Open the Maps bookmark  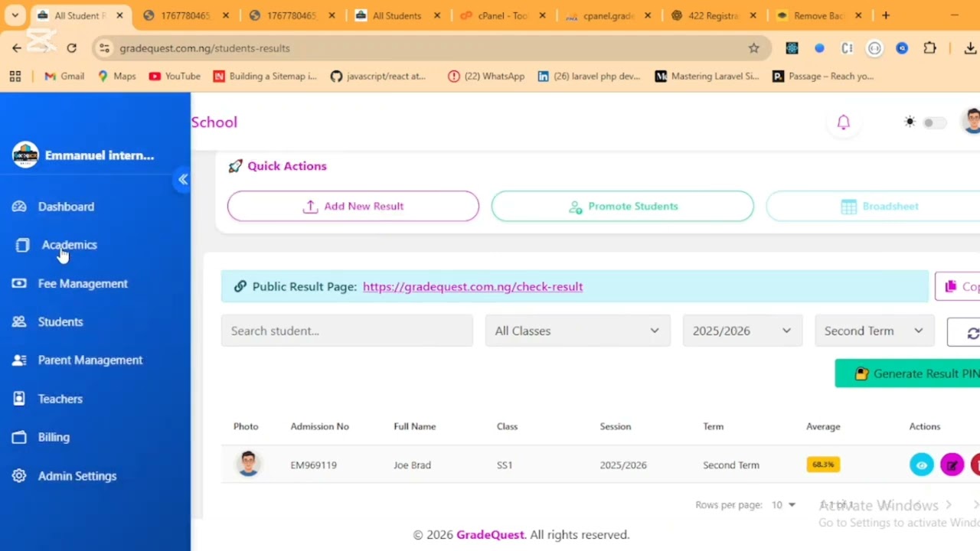coord(116,76)
